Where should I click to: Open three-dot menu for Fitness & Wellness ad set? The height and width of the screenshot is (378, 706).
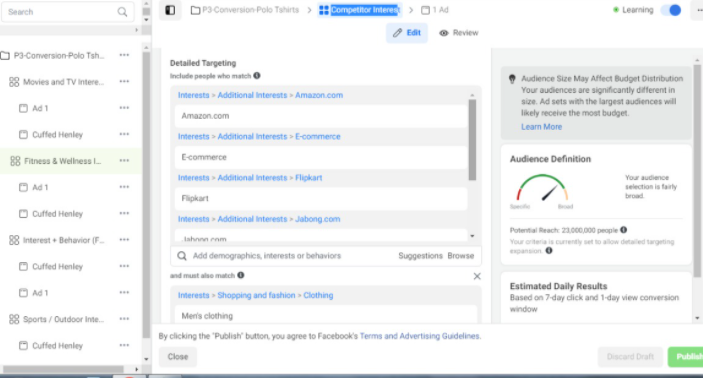pos(124,161)
